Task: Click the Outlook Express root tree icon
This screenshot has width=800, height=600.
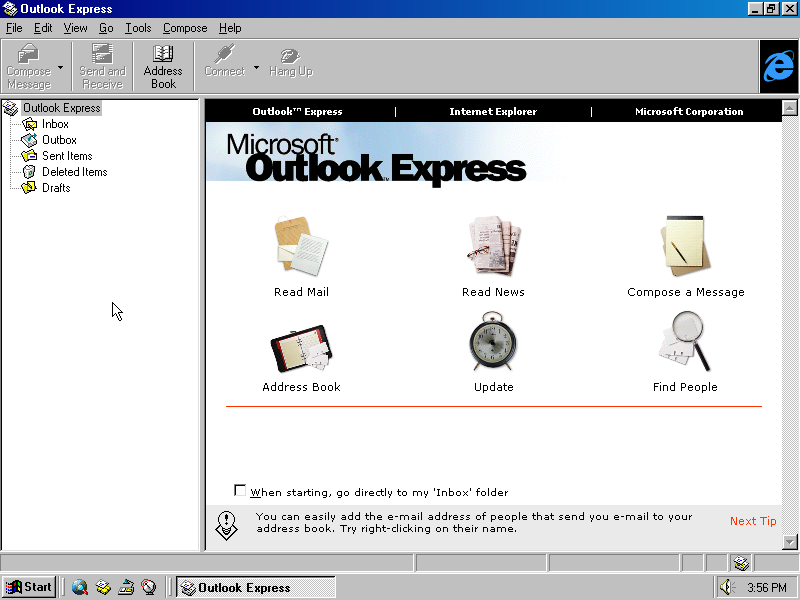Action: pyautogui.click(x=11, y=108)
